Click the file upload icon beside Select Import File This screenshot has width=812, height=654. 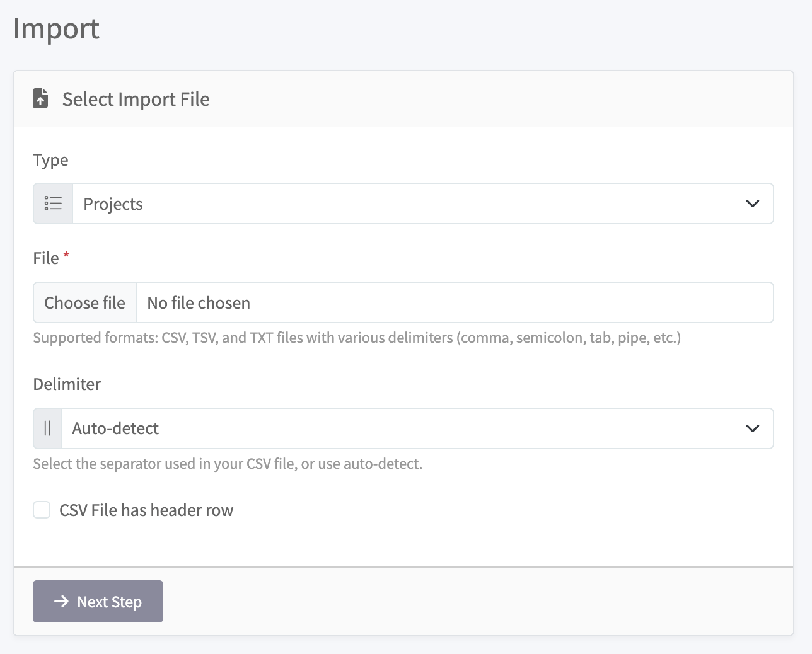[x=40, y=98]
